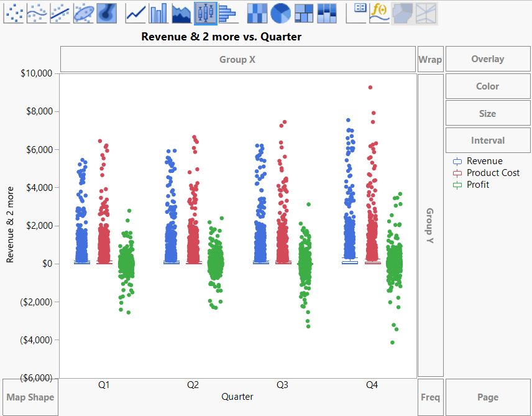Click the Interval drop zone
The image size is (532, 416).
click(x=487, y=140)
